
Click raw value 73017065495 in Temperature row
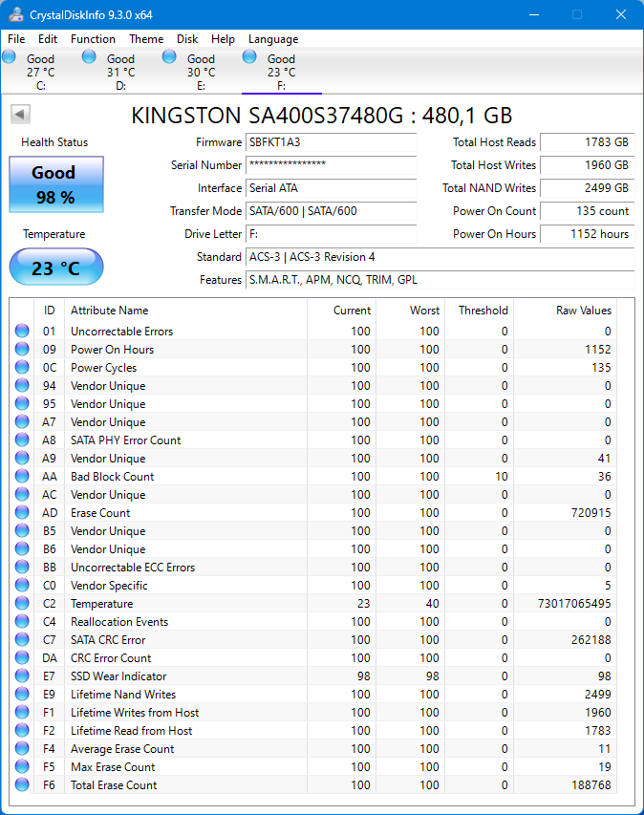(x=574, y=604)
